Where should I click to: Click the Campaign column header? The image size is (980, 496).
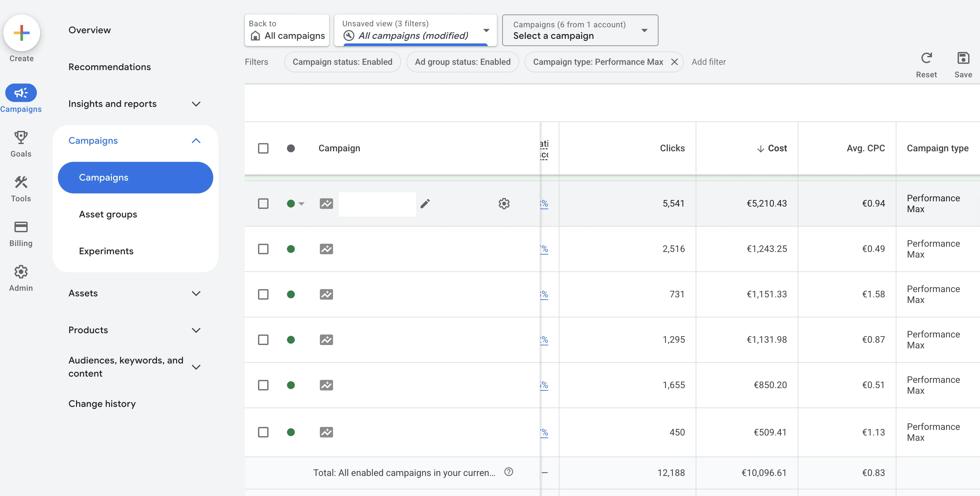point(339,148)
